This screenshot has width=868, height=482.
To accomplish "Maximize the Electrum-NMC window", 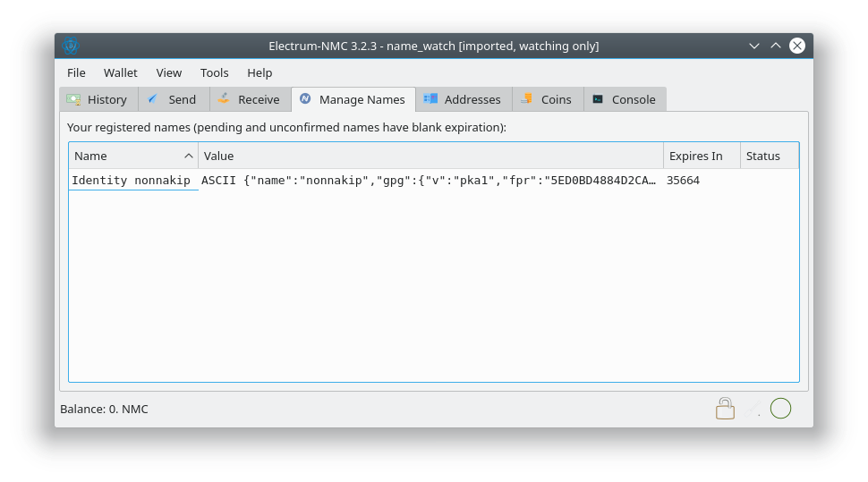I will 776,46.
